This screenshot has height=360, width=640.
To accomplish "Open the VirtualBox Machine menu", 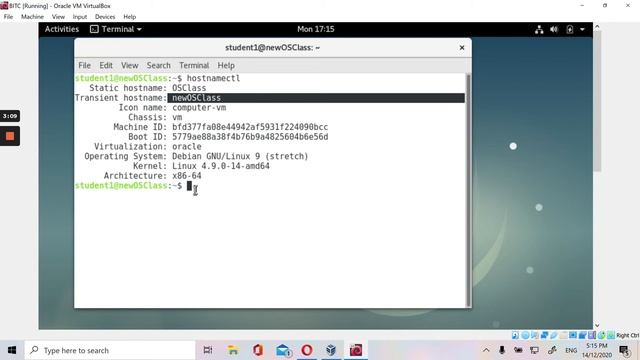I will [x=32, y=17].
